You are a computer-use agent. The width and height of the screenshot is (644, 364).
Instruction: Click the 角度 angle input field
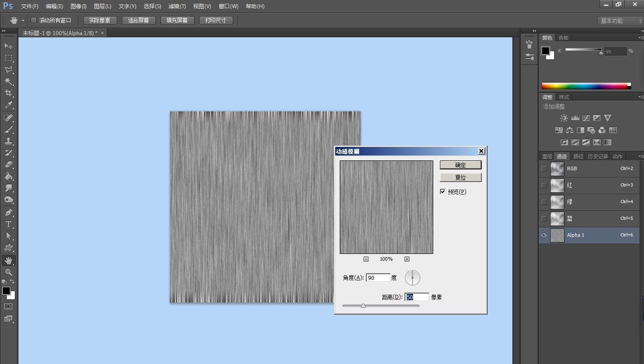[378, 278]
